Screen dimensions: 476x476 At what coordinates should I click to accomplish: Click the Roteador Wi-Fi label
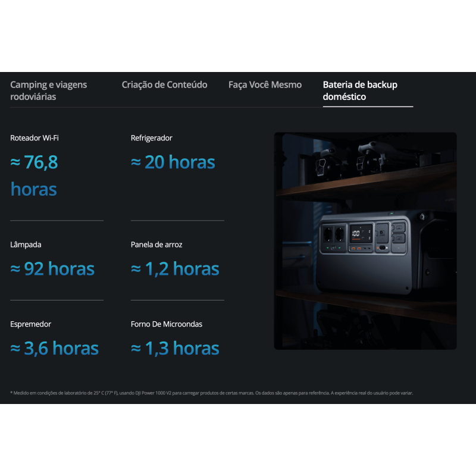pos(35,138)
